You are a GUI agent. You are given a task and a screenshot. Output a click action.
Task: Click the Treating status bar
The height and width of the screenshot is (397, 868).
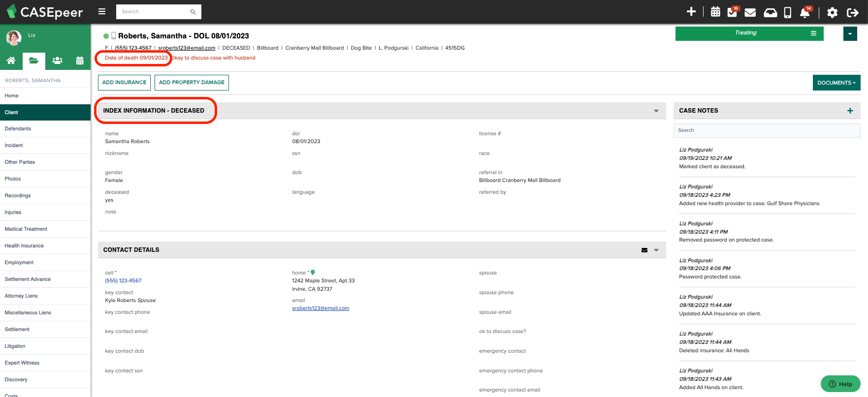749,33
